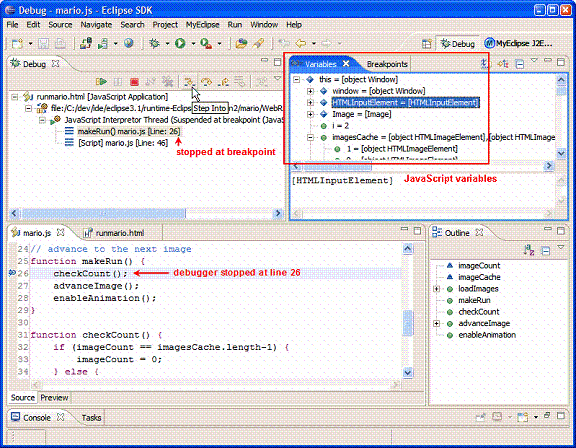Click the Preview tab below editor
The image size is (576, 448).
(54, 397)
